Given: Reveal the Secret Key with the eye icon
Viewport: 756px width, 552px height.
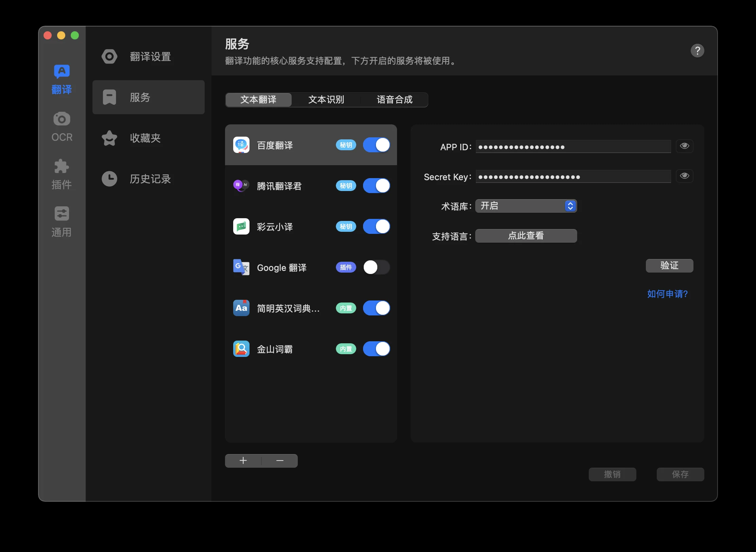Looking at the screenshot, I should [685, 176].
